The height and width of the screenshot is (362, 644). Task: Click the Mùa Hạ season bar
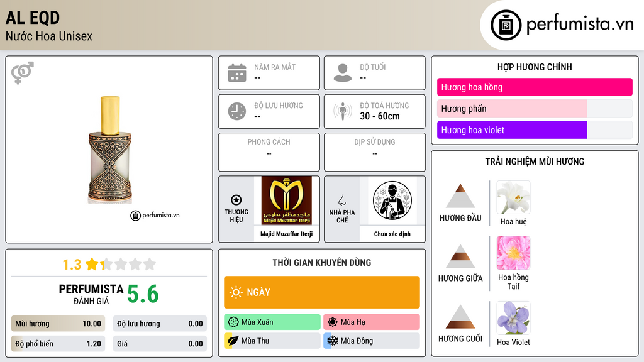372,322
